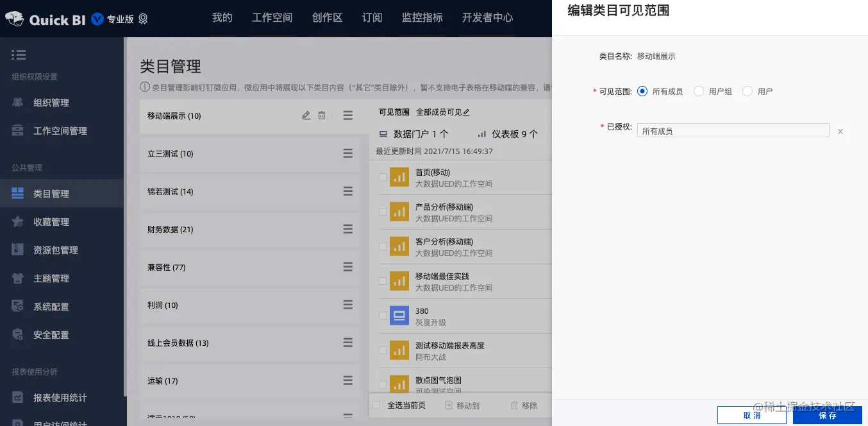The height and width of the screenshot is (426, 868).
Task: Select the 财务数据 (21) category
Action: [x=250, y=230]
